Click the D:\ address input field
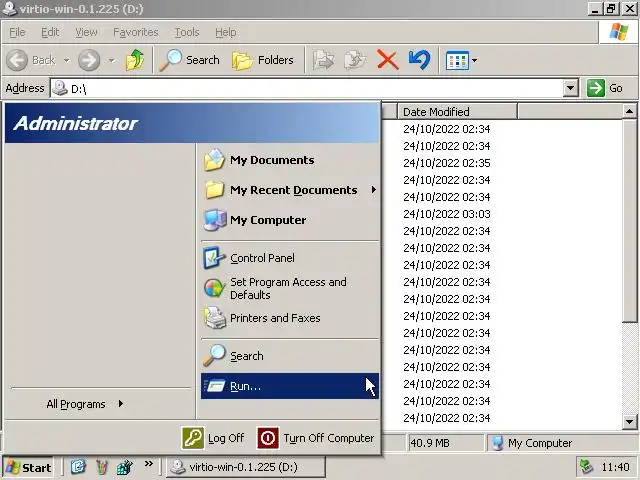640x480 pixels. tap(306, 88)
